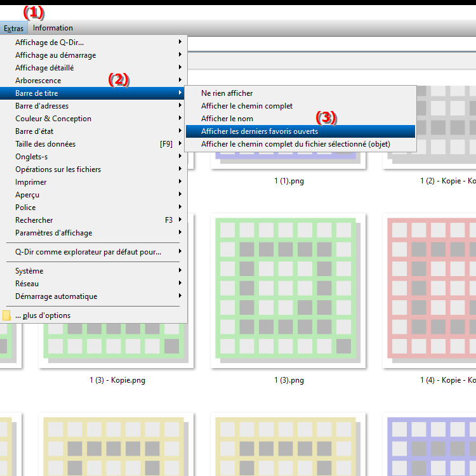The image size is (476, 476).
Task: Select thumbnail of 1 (3) - Kopie.png
Action: point(116,345)
